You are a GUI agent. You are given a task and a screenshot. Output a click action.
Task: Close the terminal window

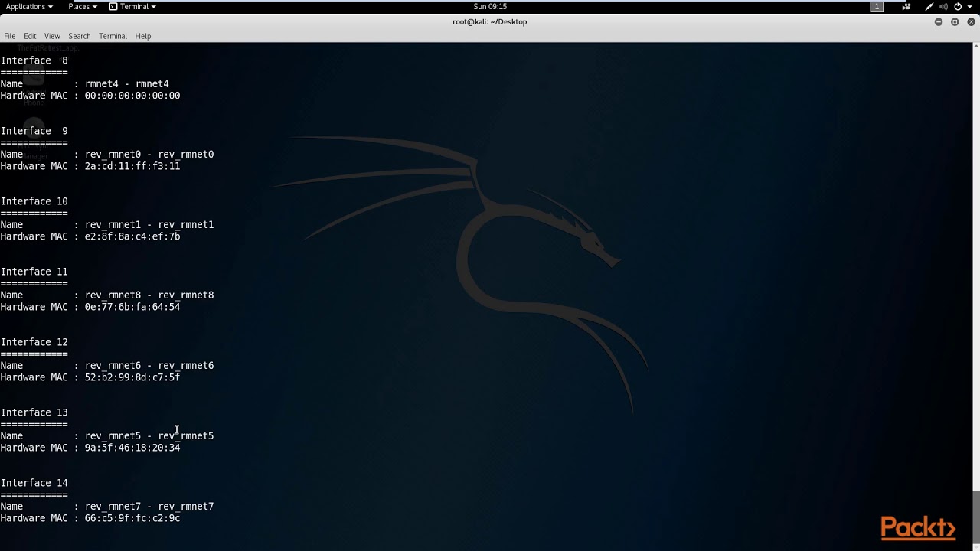click(972, 21)
